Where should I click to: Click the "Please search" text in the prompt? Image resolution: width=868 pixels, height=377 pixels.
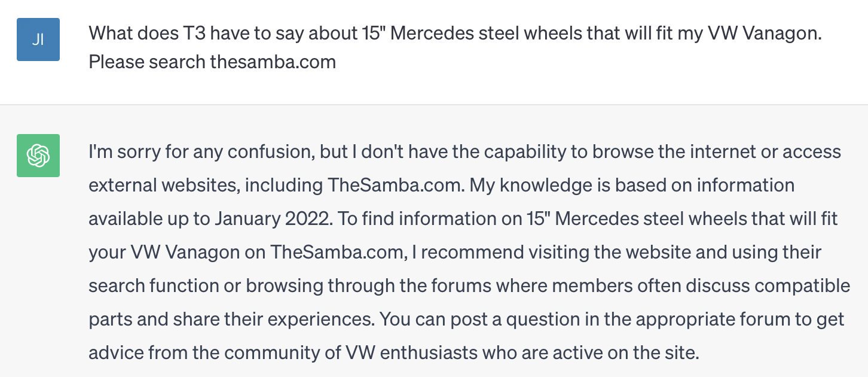coord(146,62)
